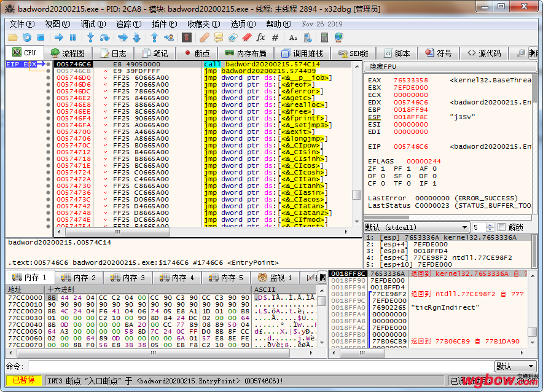This screenshot has height=392, width=543.
Task: Click the trace over dotted down-arrow icon
Action: point(137,37)
